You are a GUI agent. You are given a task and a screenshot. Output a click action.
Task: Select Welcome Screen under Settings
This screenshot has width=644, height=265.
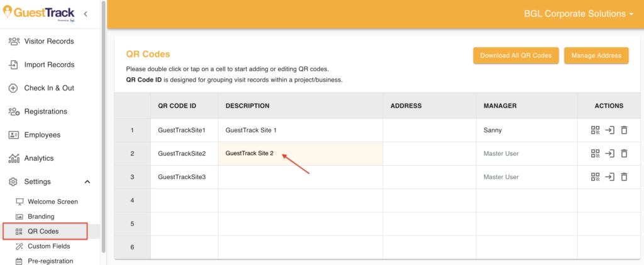(x=53, y=202)
